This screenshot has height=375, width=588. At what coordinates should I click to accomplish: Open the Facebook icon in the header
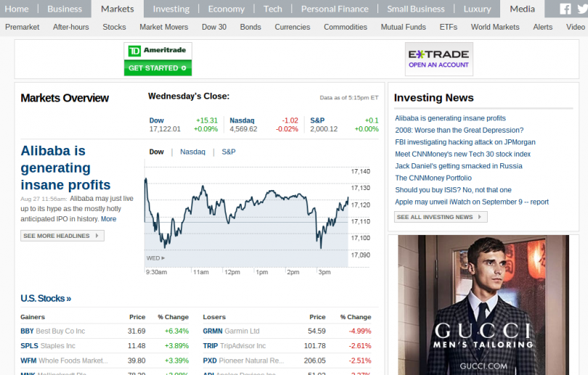coord(565,9)
